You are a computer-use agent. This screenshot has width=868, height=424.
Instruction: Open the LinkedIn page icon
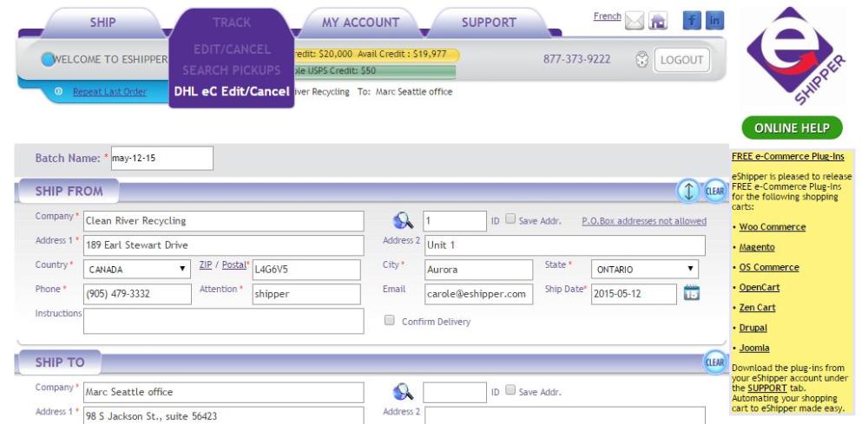click(714, 21)
